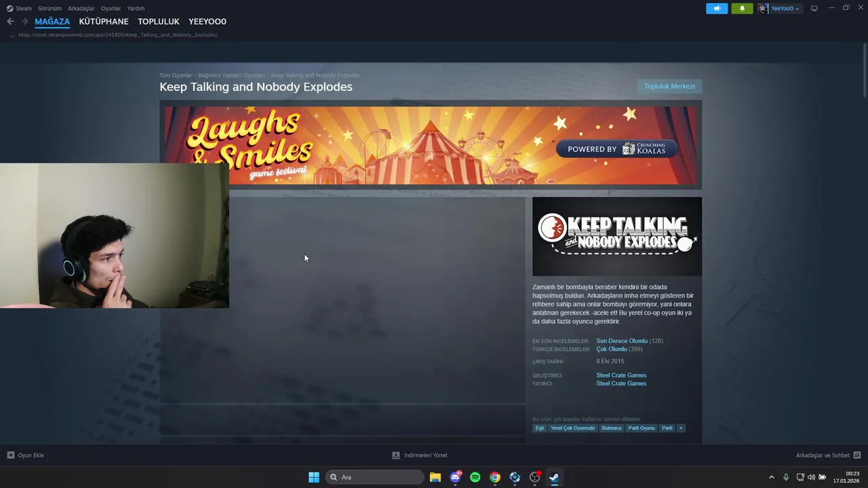868x488 pixels.
Task: Open the Arkadaşlar menu
Action: pos(81,8)
